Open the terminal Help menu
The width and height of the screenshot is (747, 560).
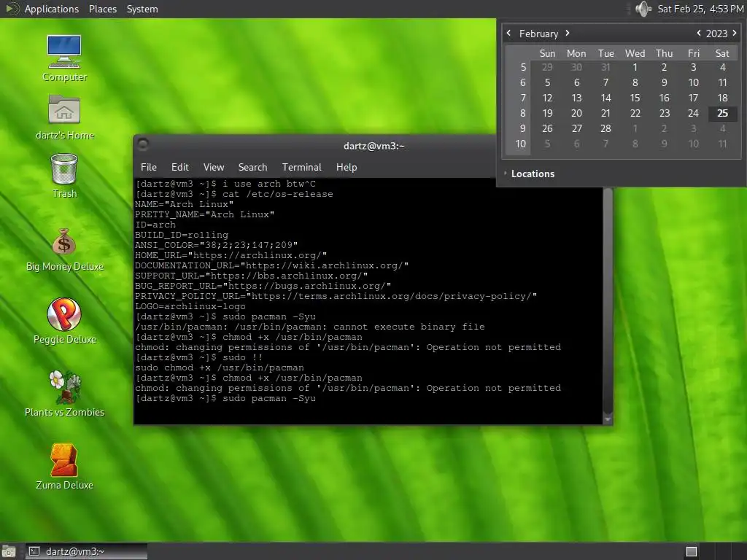(x=347, y=167)
